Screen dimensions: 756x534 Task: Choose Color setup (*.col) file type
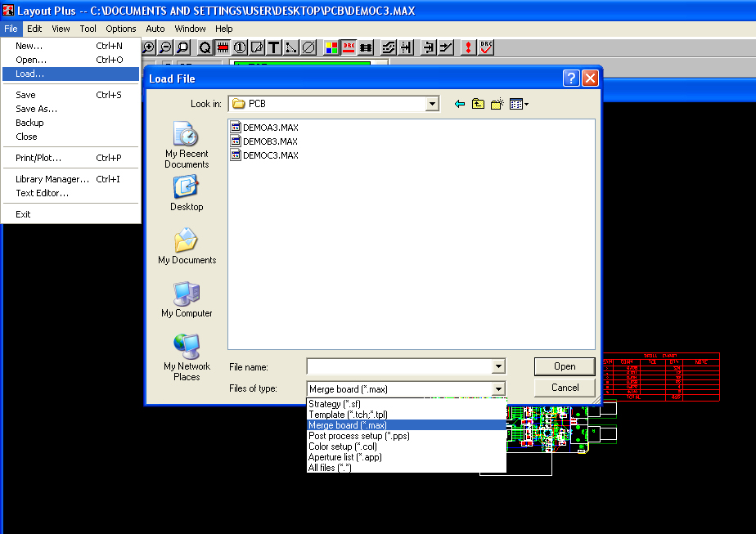pos(407,446)
